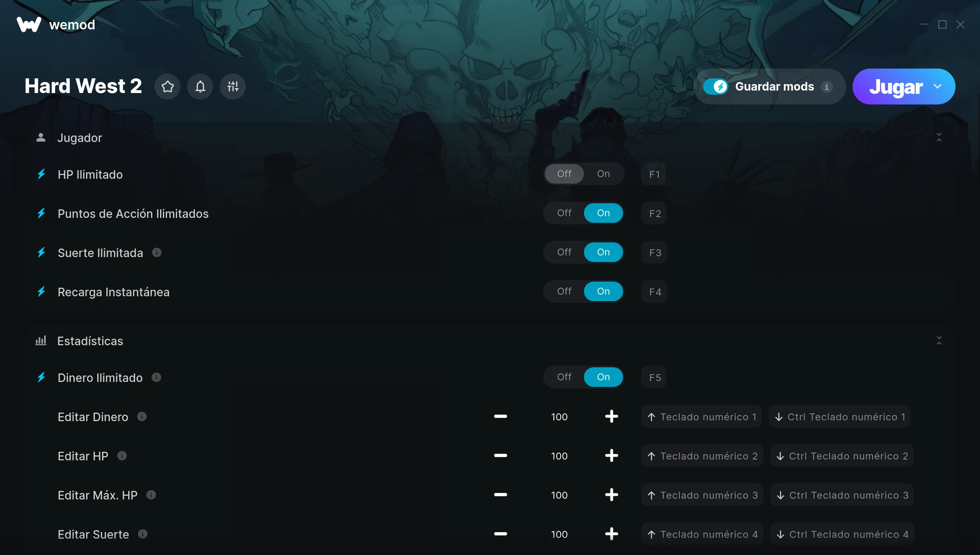
Task: Toggle the Guardar mods switch
Action: coord(715,87)
